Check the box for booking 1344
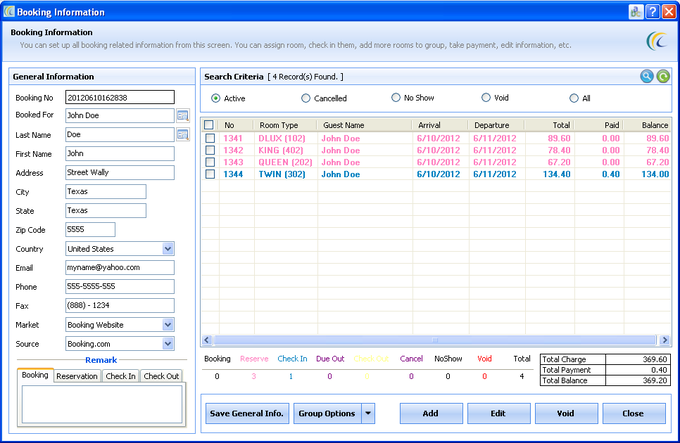The height and width of the screenshot is (443, 680). click(210, 174)
